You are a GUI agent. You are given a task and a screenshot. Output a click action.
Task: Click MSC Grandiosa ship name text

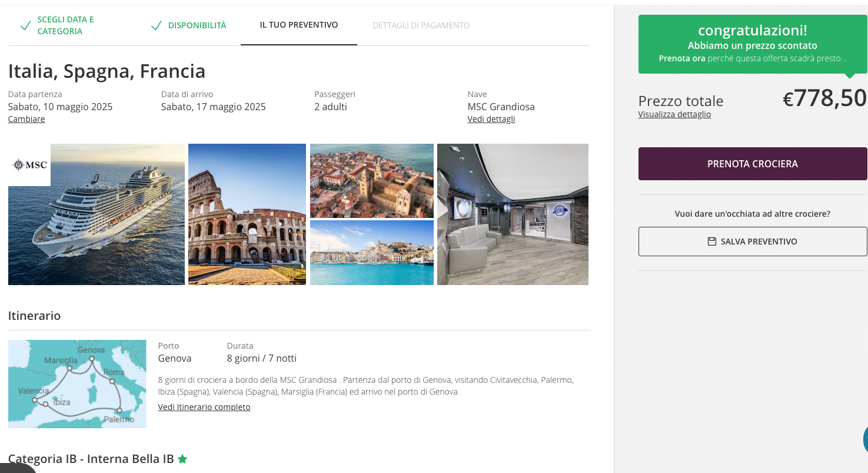(501, 107)
